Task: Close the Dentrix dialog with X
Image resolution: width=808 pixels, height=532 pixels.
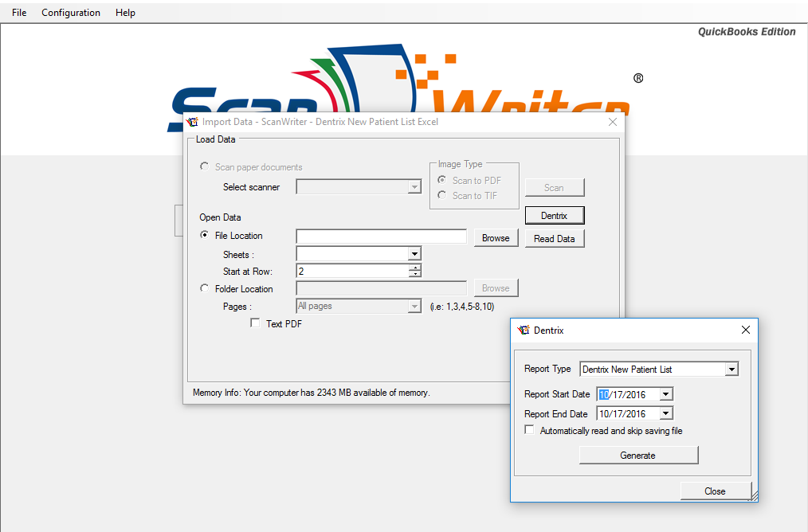Action: point(745,330)
